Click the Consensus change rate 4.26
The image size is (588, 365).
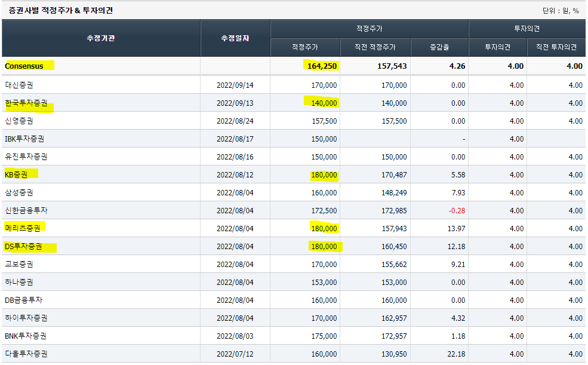[457, 66]
